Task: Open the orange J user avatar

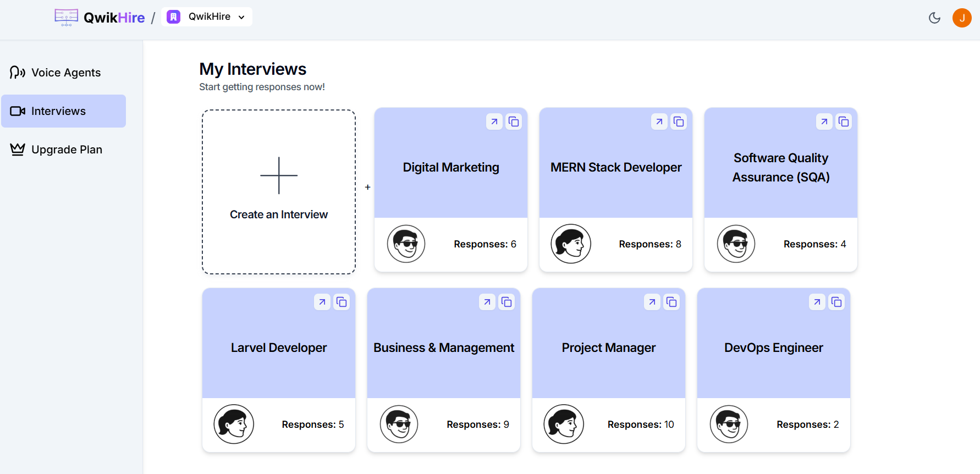Action: pyautogui.click(x=962, y=18)
